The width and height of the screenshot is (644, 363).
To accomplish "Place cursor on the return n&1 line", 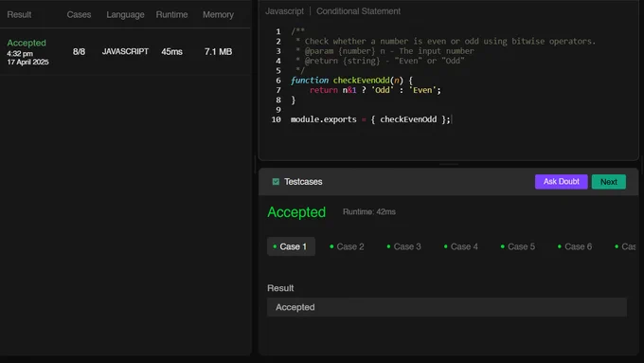I will pos(375,90).
